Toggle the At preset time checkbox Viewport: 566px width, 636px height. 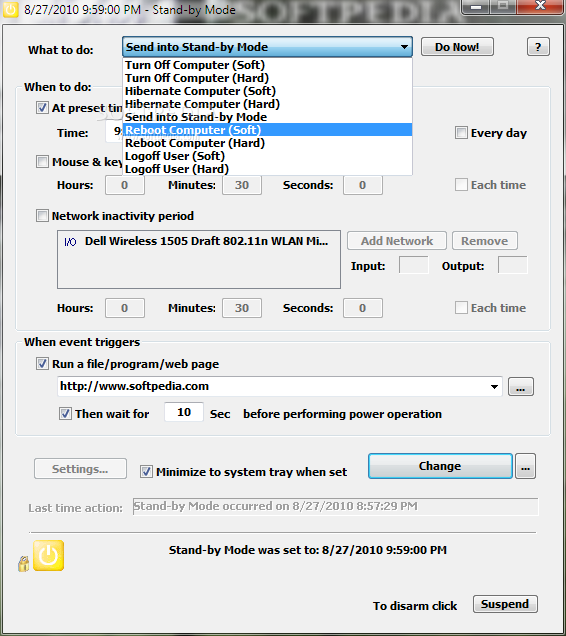42,108
